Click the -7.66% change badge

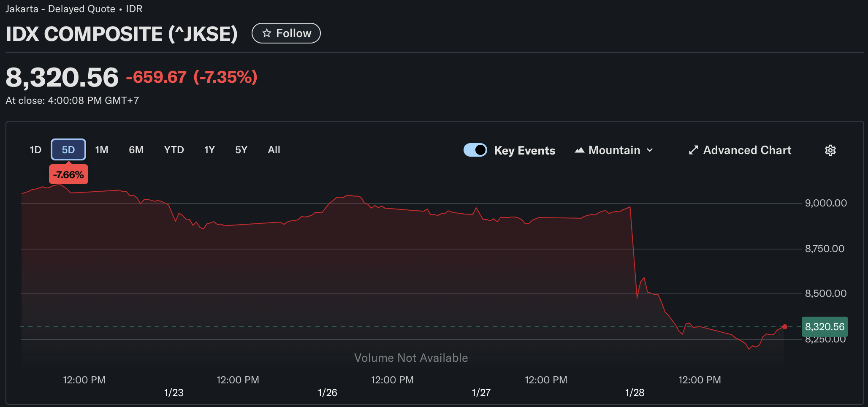click(68, 175)
